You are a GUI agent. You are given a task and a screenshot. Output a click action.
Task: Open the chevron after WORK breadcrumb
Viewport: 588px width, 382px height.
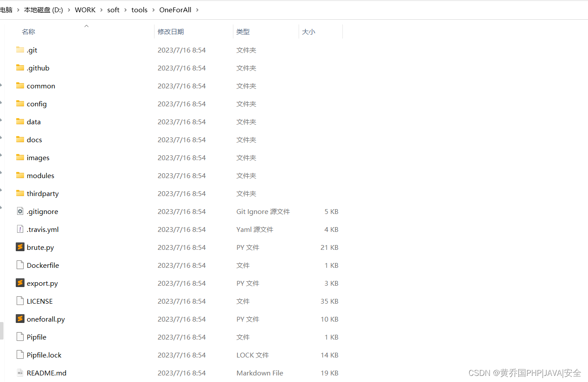pos(101,10)
